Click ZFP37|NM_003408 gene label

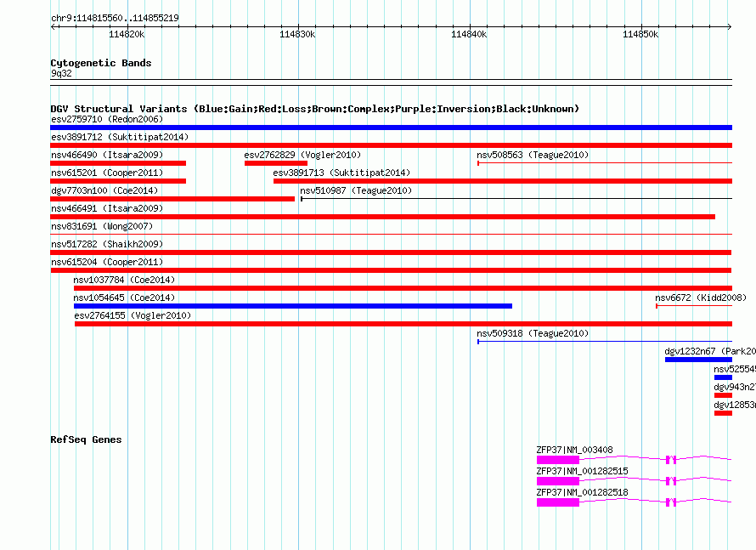(x=575, y=450)
